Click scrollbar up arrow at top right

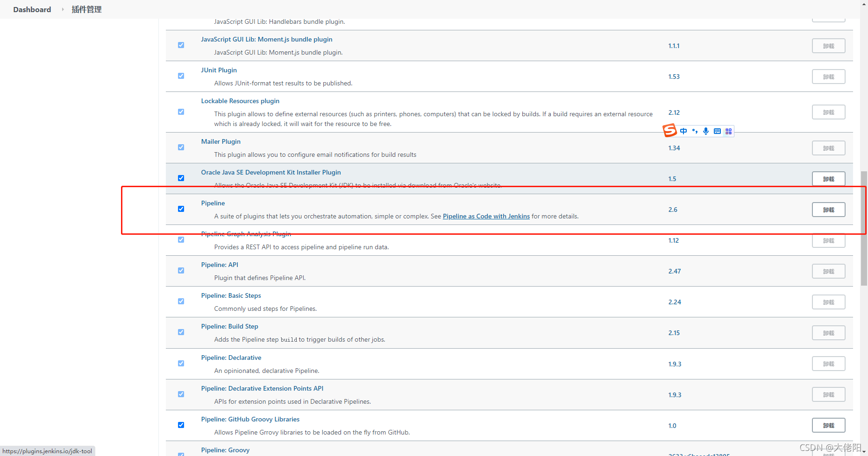pos(864,3)
